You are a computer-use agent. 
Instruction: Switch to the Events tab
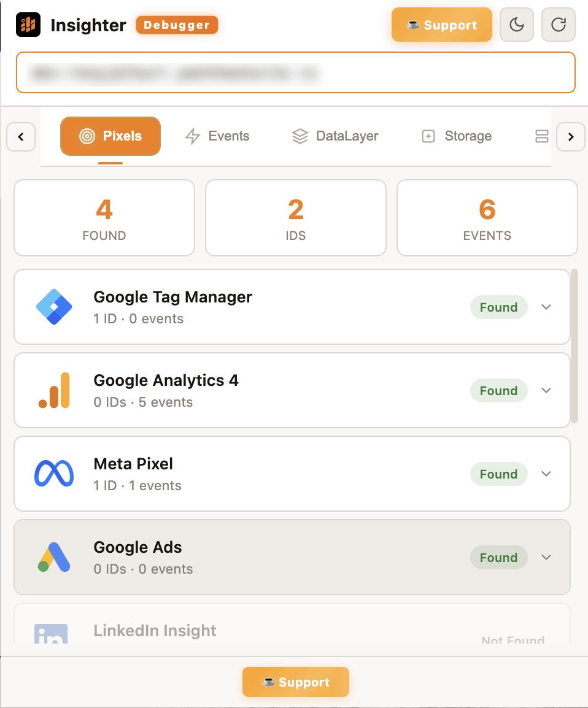coord(217,136)
